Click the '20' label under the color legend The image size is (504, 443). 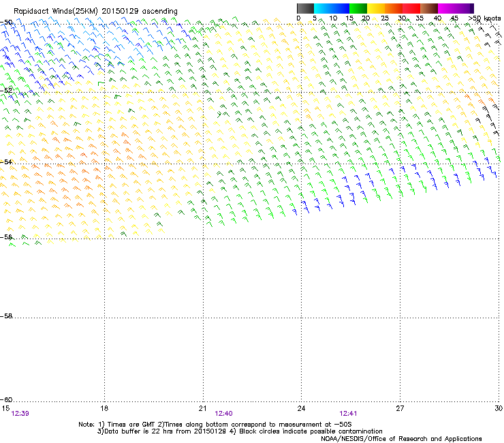[x=366, y=18]
